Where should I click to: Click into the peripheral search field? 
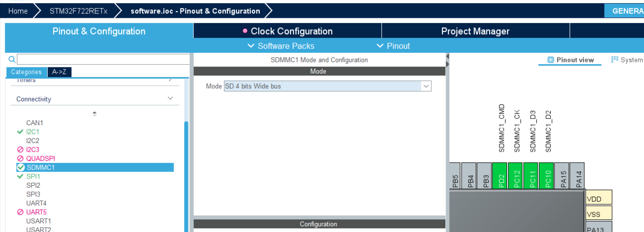pos(103,59)
